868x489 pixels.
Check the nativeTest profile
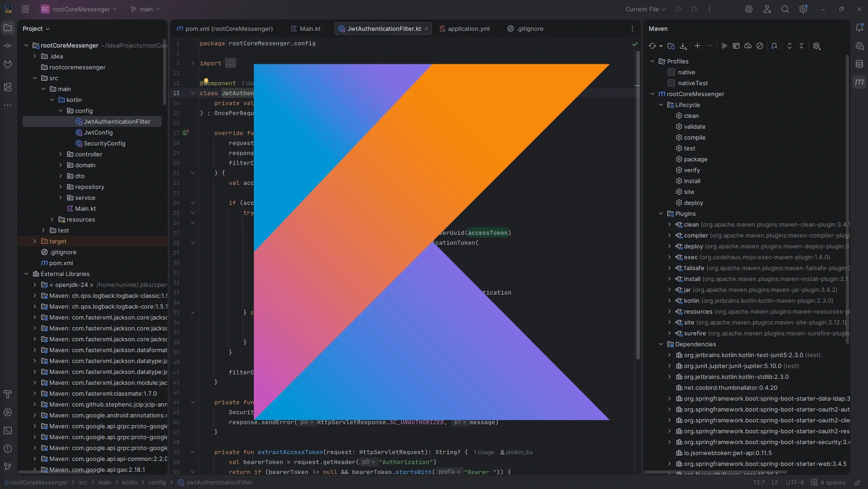670,83
